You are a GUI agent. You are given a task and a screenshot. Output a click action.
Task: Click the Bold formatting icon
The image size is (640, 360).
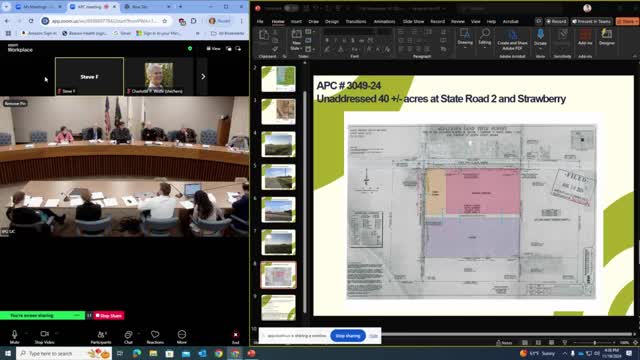point(327,40)
